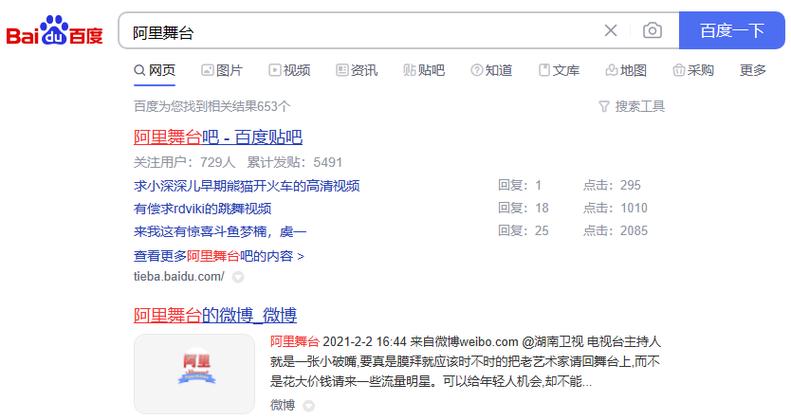Click the 点击: 2085 value

[x=615, y=230]
